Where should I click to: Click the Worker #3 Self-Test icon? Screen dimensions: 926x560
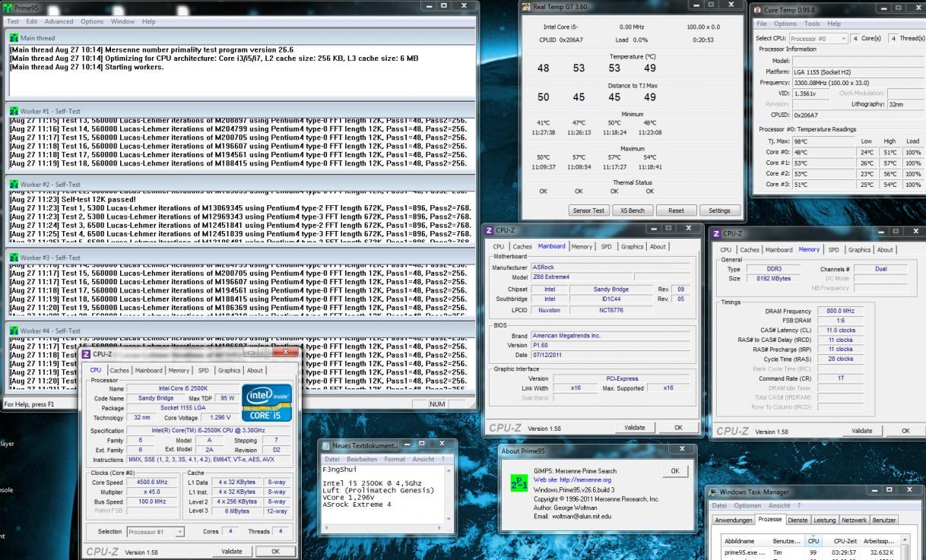point(14,258)
